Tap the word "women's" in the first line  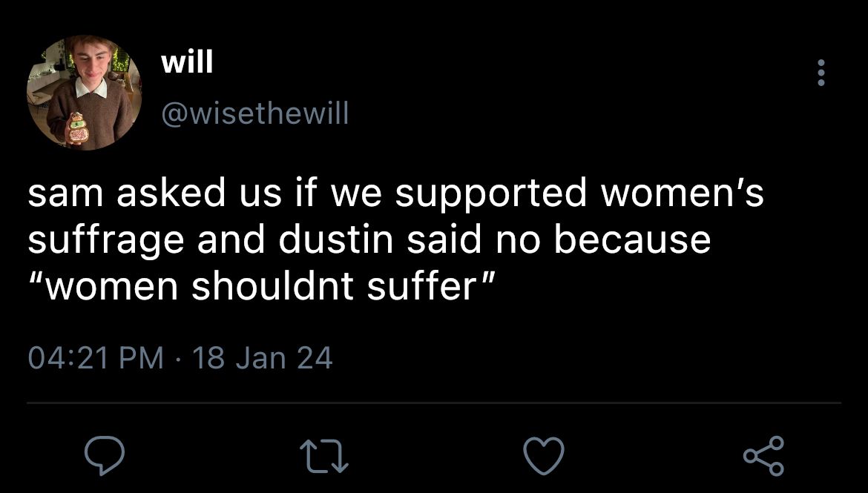click(x=682, y=193)
